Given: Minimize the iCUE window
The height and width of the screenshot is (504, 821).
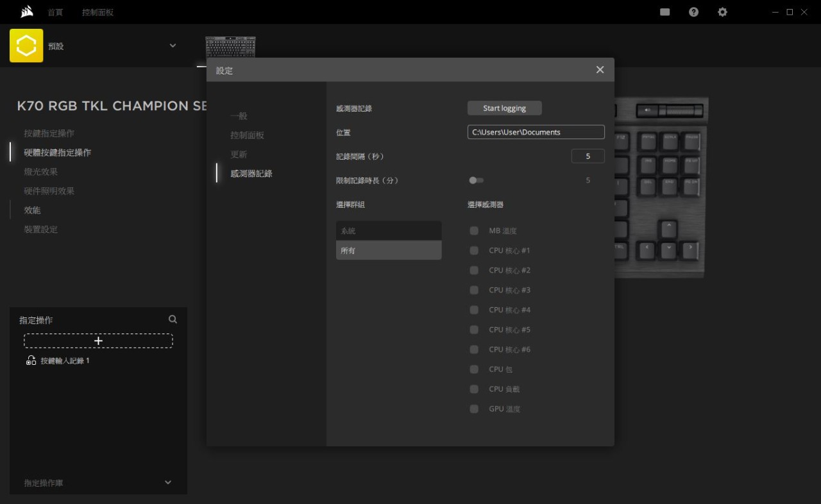Looking at the screenshot, I should pos(775,12).
